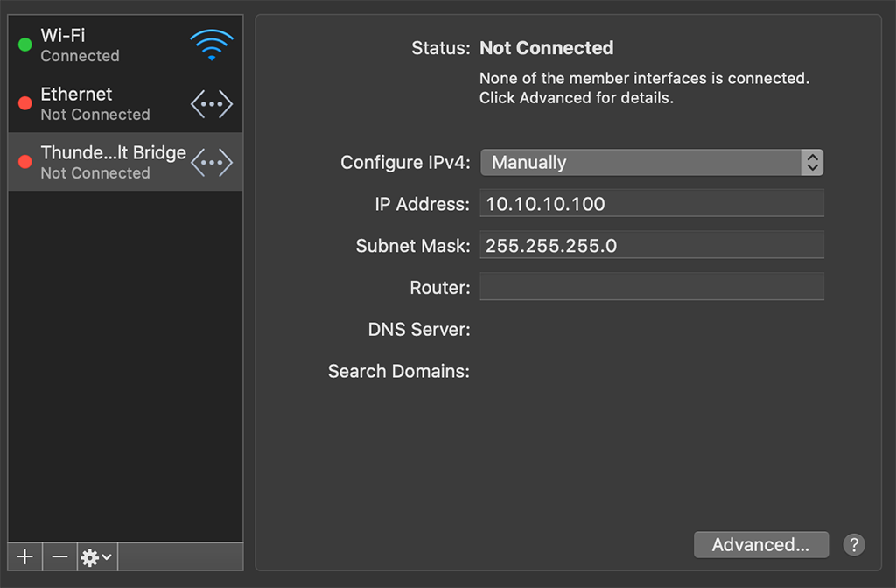Click the Thunderbolt Bridge arrows icon

pyautogui.click(x=212, y=162)
